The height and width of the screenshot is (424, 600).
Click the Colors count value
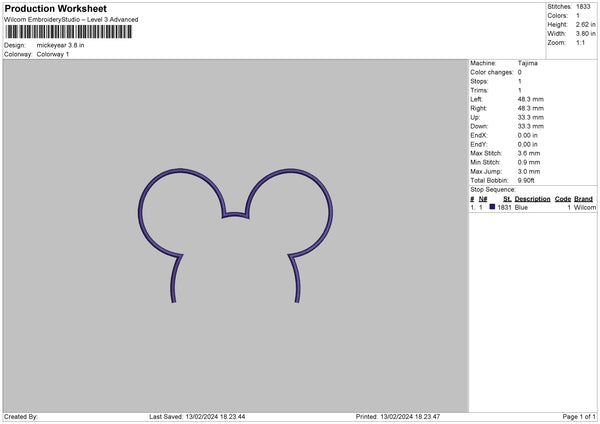pos(578,16)
